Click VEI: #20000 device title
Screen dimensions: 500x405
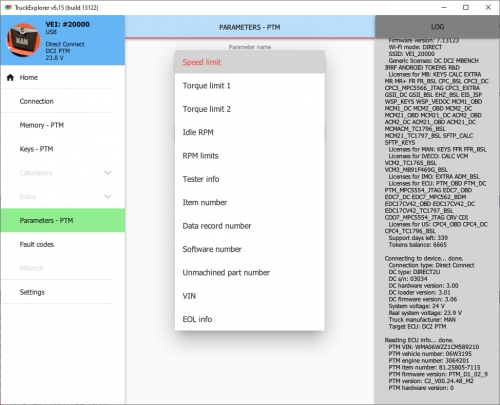point(68,24)
